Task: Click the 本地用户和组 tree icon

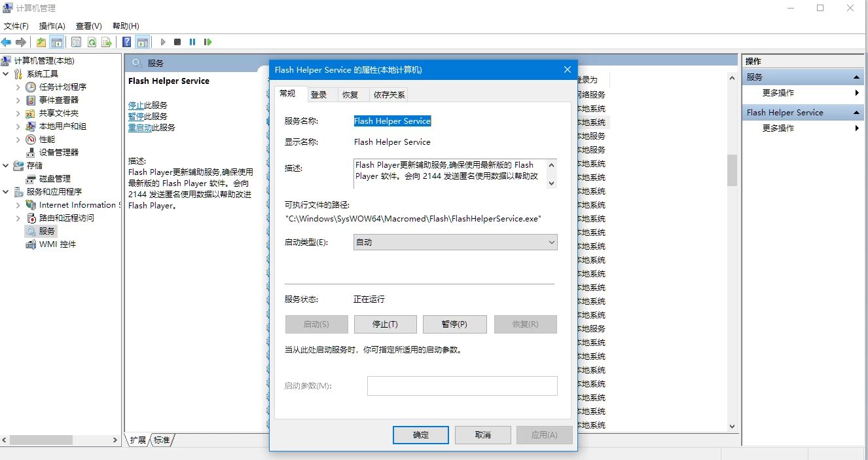Action: click(x=31, y=126)
